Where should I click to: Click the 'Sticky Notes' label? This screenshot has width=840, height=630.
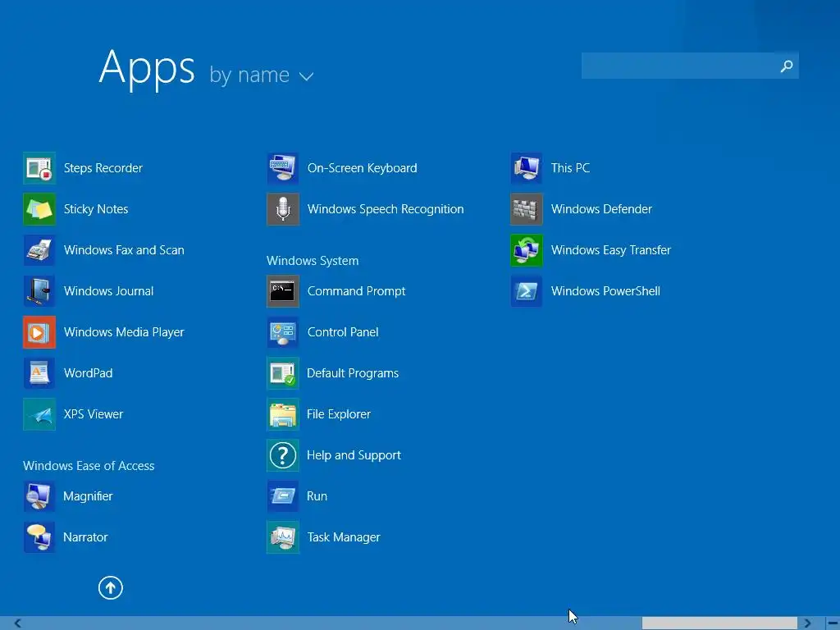point(96,209)
